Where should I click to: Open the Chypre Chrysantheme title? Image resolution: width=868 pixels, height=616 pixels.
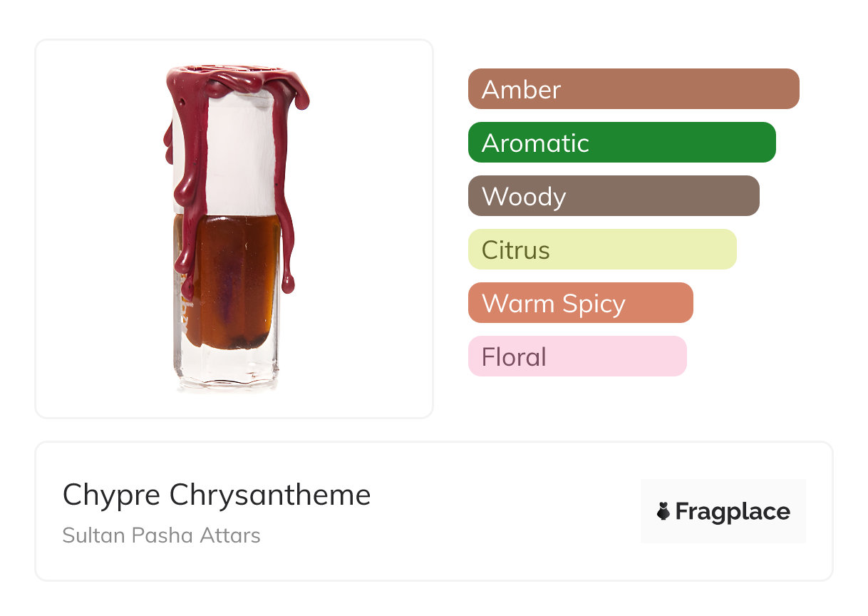tap(217, 495)
